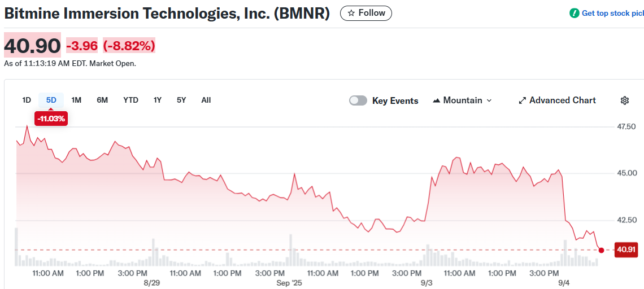Click the -11.03% change badge

point(51,119)
